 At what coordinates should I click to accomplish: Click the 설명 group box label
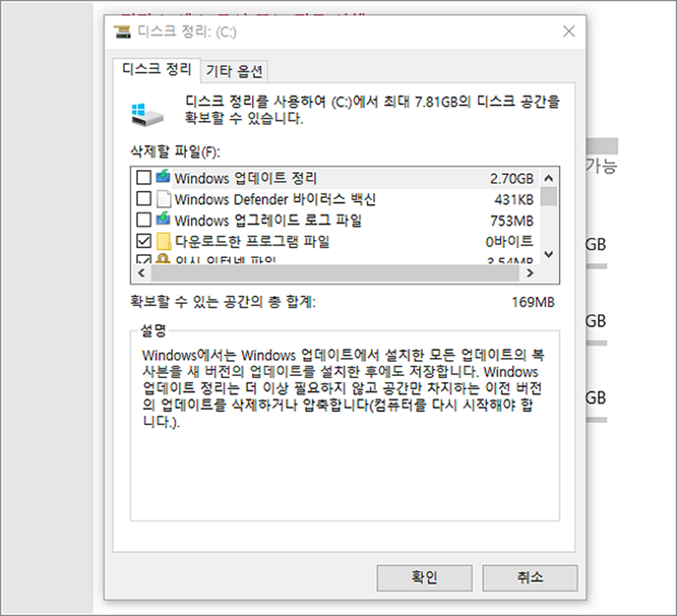pos(153,331)
